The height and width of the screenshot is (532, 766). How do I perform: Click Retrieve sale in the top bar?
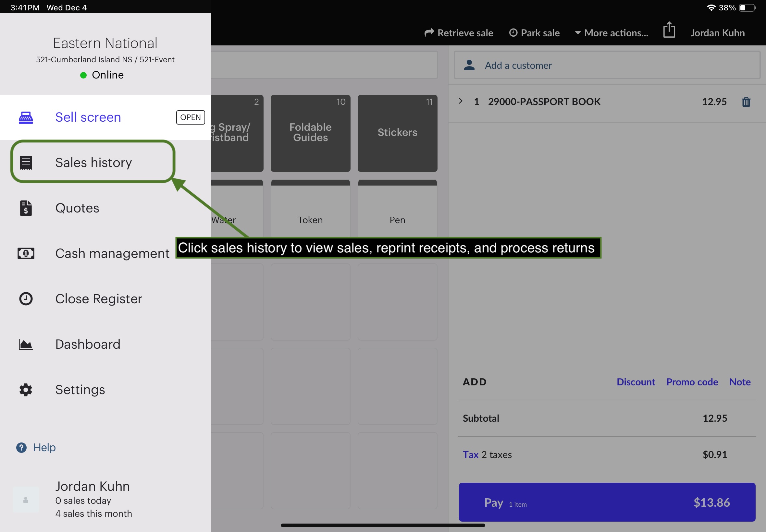(x=459, y=33)
